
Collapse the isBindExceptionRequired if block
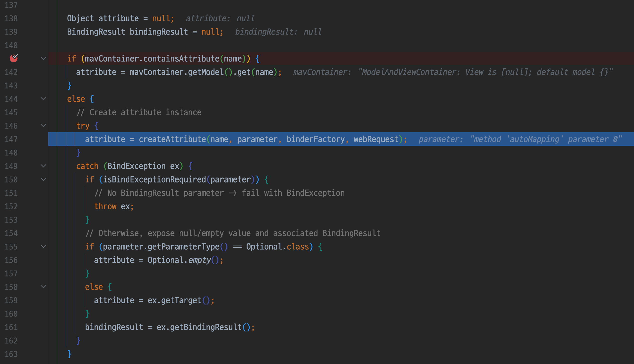click(x=44, y=179)
